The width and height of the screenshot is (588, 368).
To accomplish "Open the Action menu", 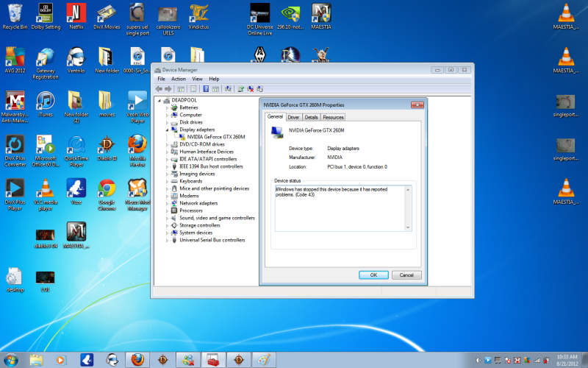I will point(179,79).
